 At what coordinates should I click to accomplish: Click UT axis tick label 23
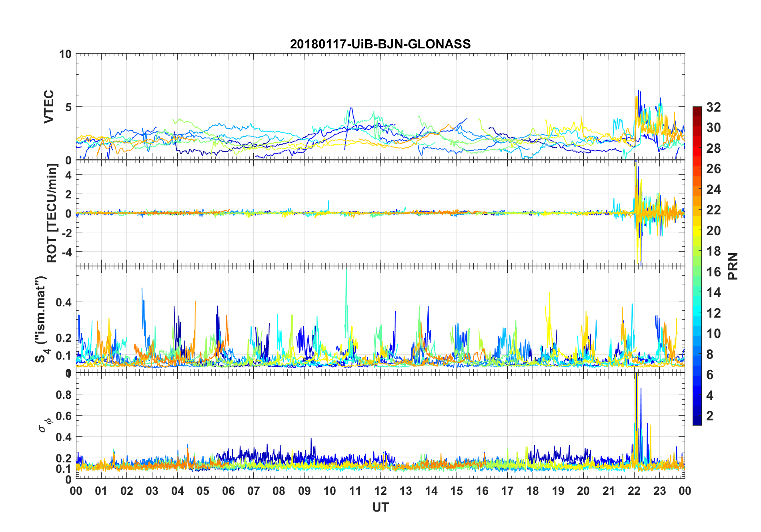(x=660, y=491)
